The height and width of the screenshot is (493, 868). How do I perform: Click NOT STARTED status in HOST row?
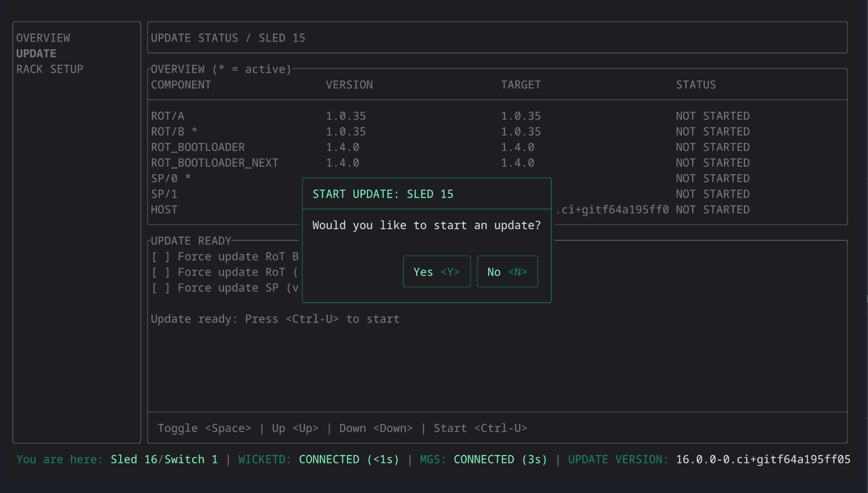tap(713, 209)
